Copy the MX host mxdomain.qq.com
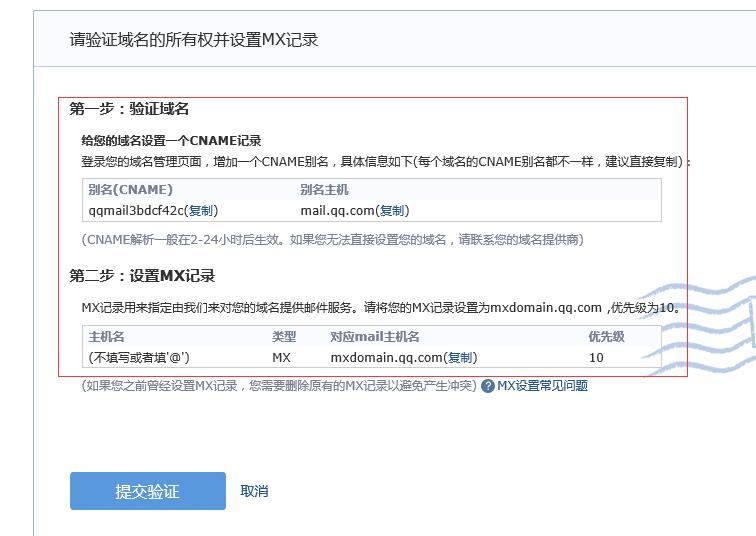Screen dimensions: 756x536 pyautogui.click(x=459, y=357)
